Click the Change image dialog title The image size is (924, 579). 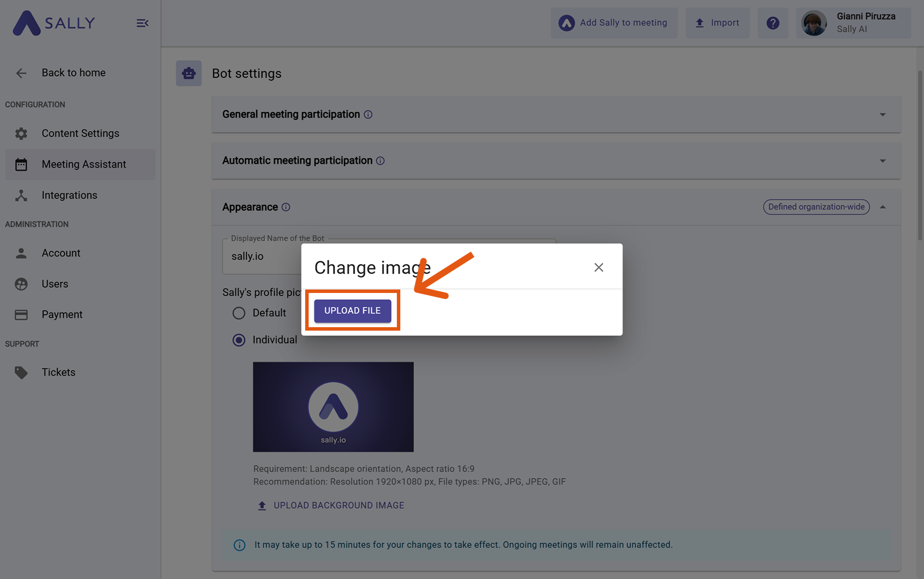[x=373, y=268]
